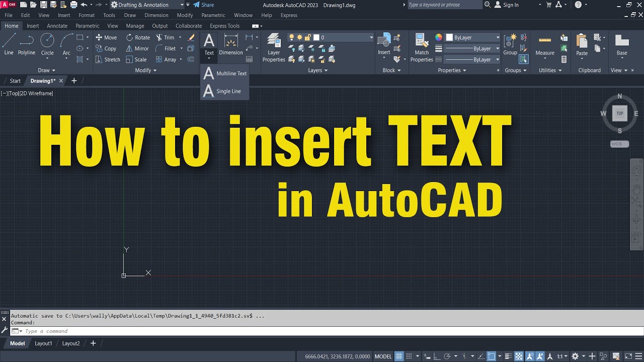644x362 pixels.
Task: Toggle polar tracking in status bar
Action: click(447, 356)
